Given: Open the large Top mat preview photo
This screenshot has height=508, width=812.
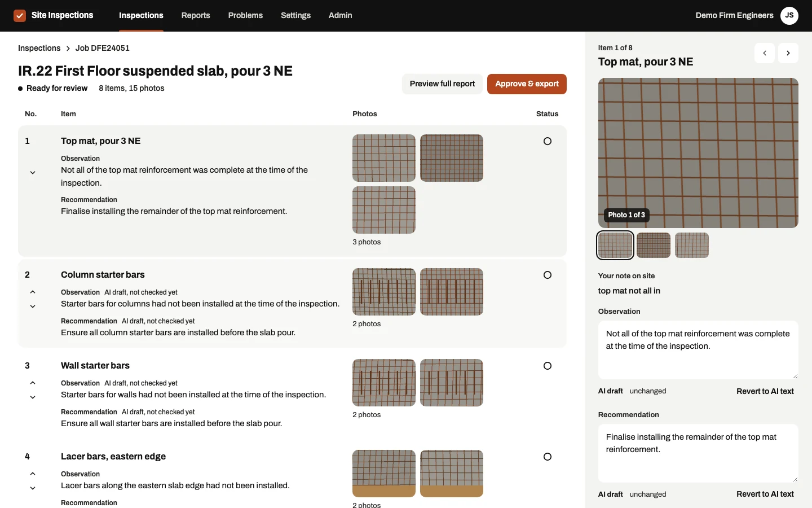Looking at the screenshot, I should pos(698,153).
